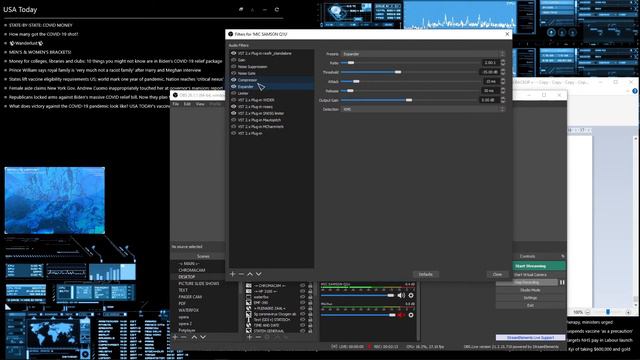Click the Threshold slider handle
The image size is (640, 360).
(398, 72)
